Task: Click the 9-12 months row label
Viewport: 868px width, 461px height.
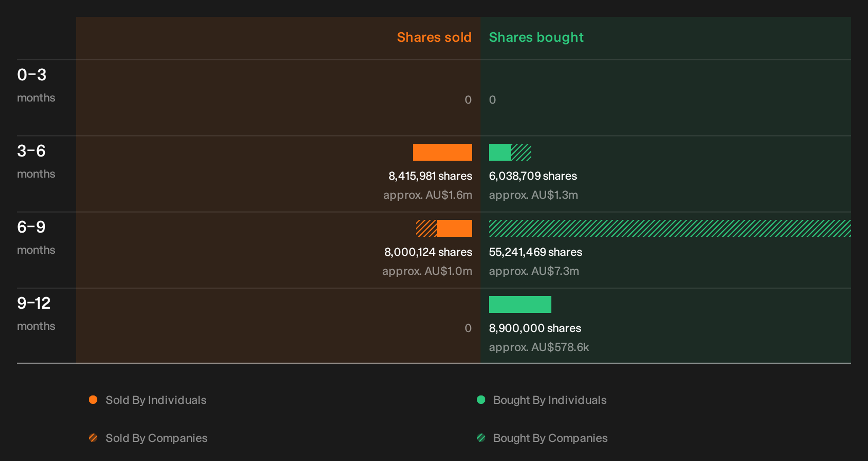Action: pyautogui.click(x=36, y=314)
